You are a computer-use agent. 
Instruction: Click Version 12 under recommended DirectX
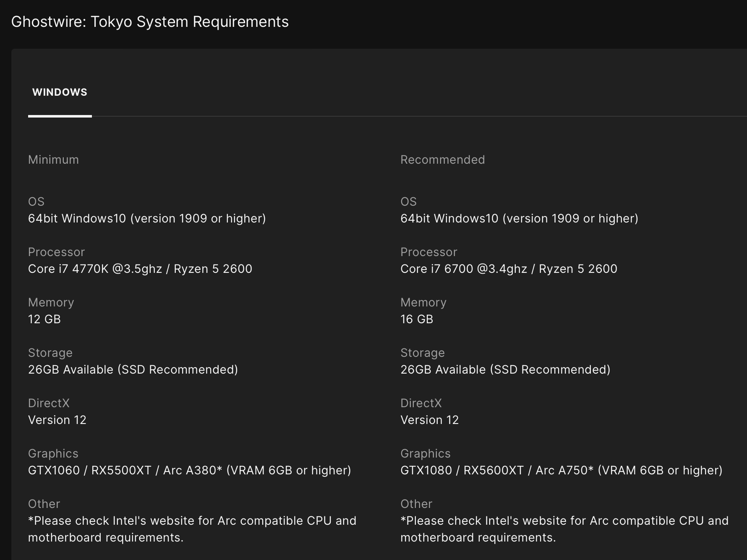click(429, 420)
